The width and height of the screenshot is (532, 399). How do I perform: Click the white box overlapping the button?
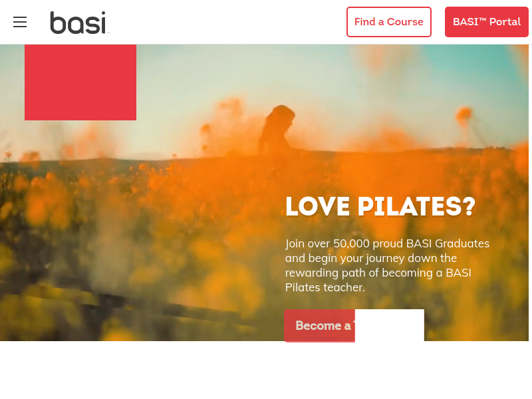coord(390,325)
